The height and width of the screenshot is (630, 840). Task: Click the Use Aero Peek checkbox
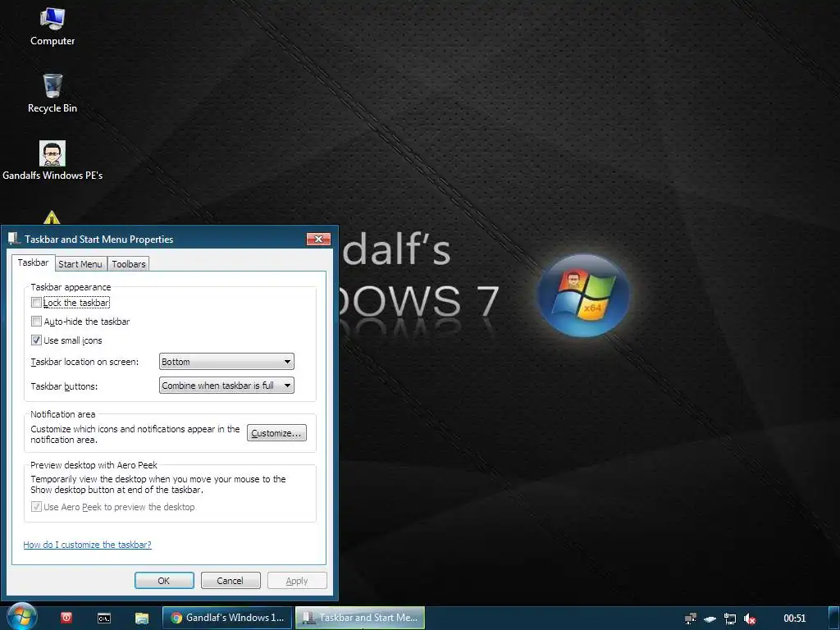(36, 507)
